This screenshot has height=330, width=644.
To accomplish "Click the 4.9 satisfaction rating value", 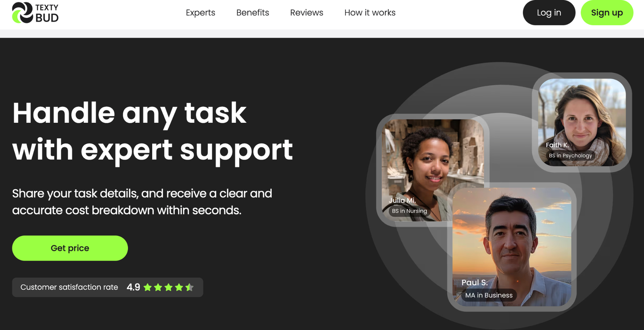I will click(133, 287).
